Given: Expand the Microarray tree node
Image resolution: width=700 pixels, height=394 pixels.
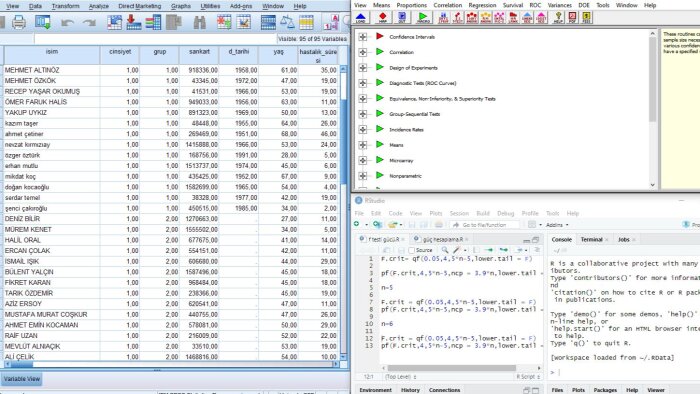Looking at the screenshot, I should point(362,160).
